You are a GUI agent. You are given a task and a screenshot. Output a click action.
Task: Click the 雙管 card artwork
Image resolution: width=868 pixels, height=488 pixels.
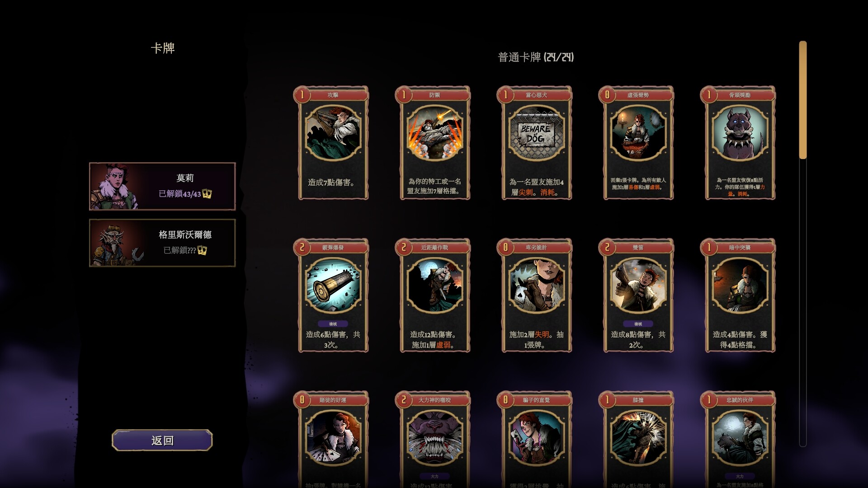[x=638, y=286]
